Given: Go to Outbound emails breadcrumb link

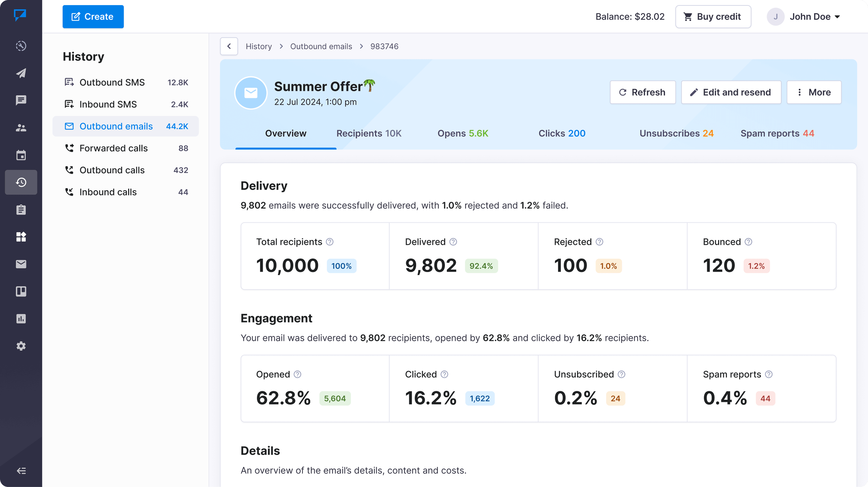Looking at the screenshot, I should [x=321, y=46].
